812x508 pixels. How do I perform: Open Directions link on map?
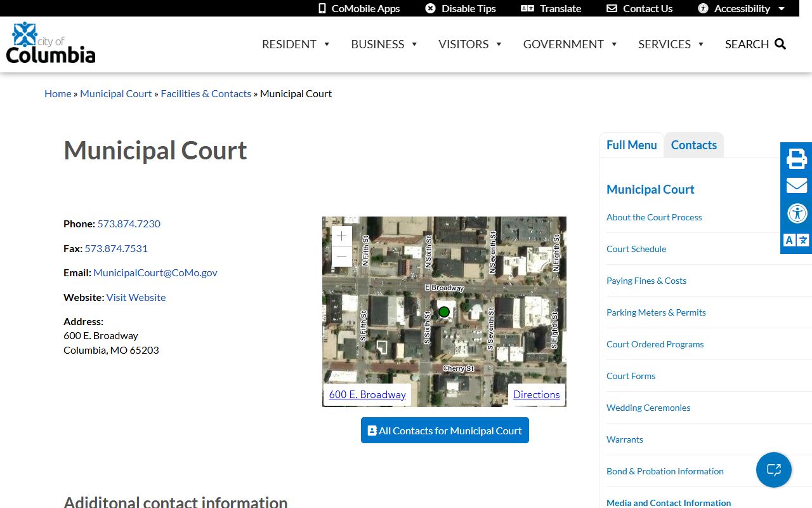pyautogui.click(x=537, y=394)
